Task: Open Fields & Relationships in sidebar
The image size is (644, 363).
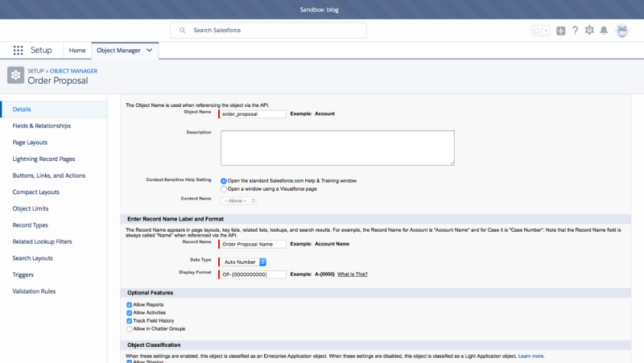Action: [42, 126]
